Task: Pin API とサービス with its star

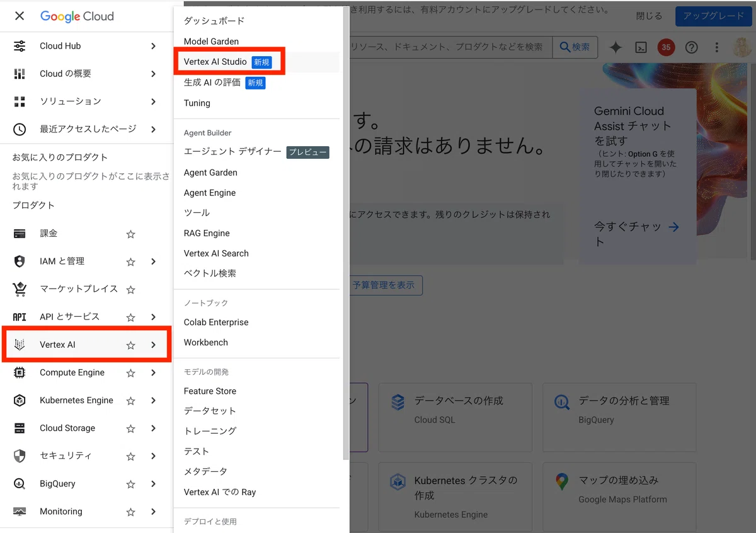Action: pyautogui.click(x=130, y=317)
